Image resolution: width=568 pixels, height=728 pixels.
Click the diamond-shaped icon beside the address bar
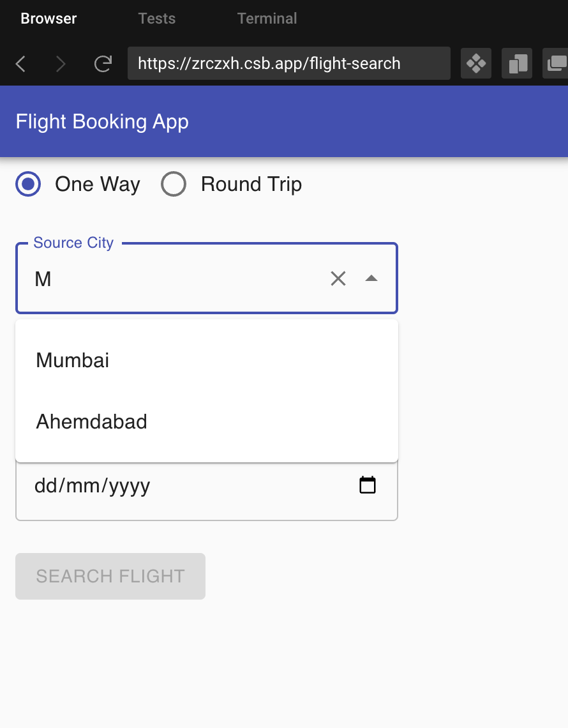[x=476, y=63]
